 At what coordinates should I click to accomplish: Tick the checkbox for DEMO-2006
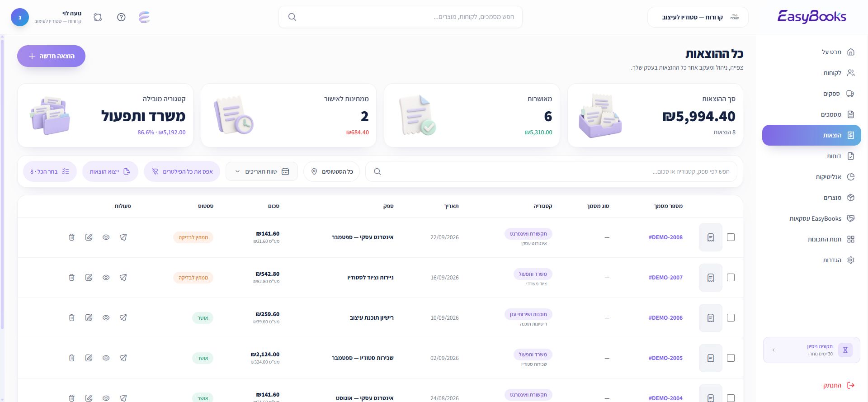click(731, 318)
